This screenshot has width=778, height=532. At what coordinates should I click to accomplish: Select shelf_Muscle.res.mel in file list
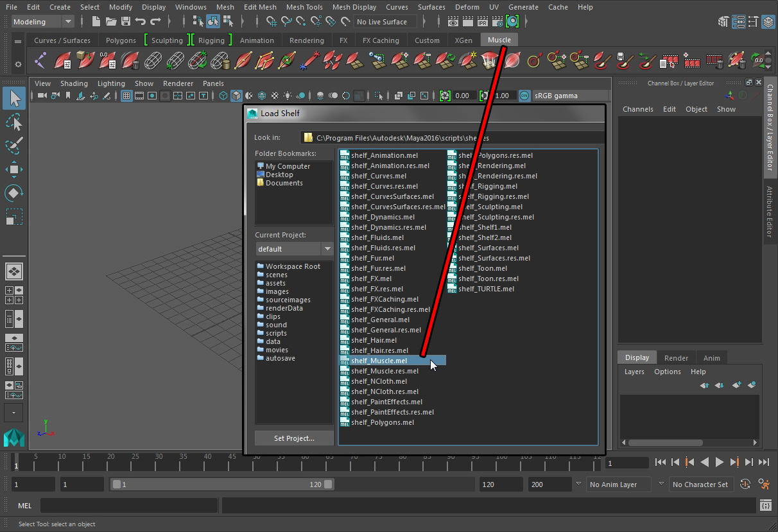(385, 371)
